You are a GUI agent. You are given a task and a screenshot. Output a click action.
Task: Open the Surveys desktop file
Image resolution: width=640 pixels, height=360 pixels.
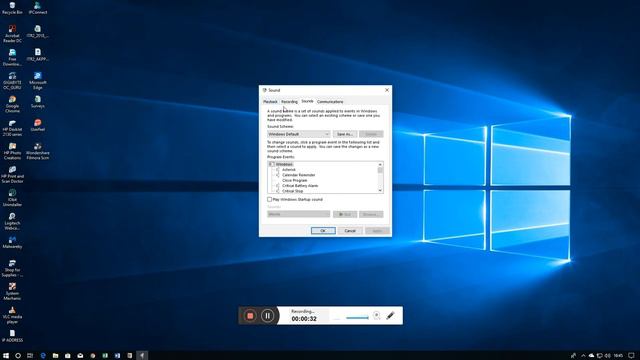[x=38, y=102]
